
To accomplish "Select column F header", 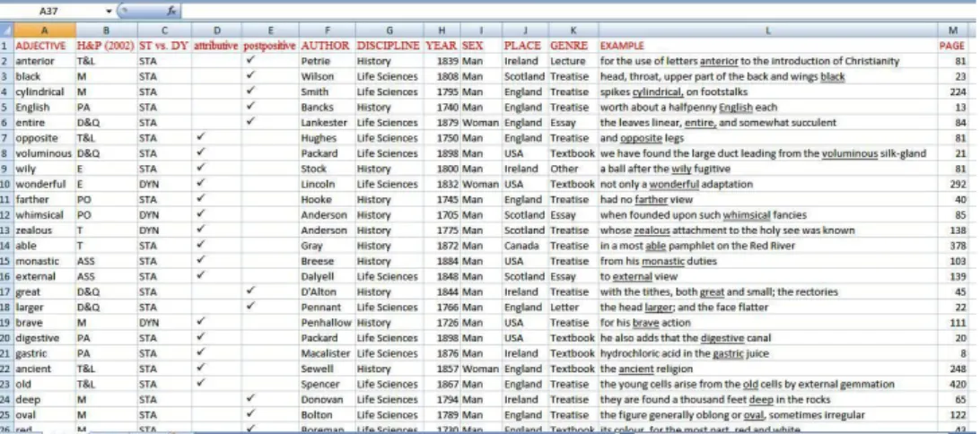I will pyautogui.click(x=327, y=30).
